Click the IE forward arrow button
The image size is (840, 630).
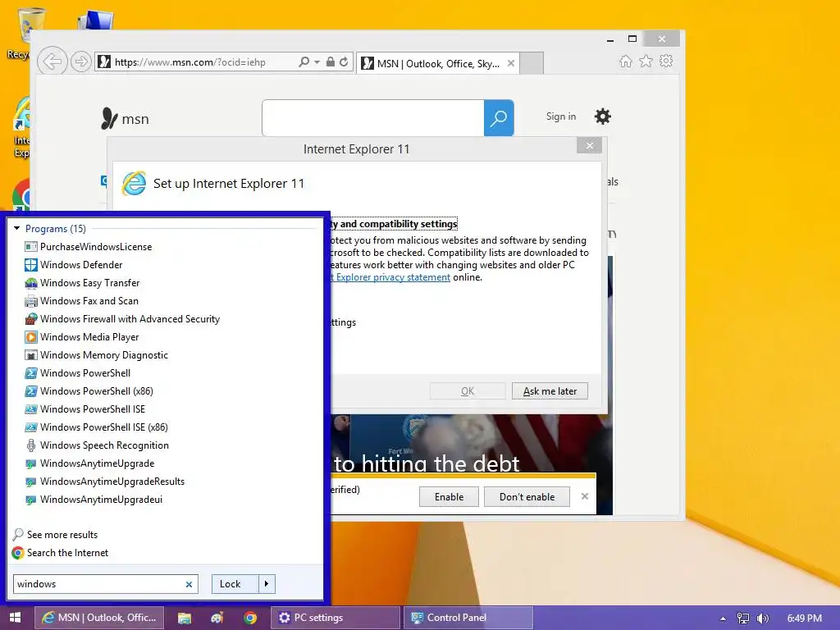tap(81, 62)
